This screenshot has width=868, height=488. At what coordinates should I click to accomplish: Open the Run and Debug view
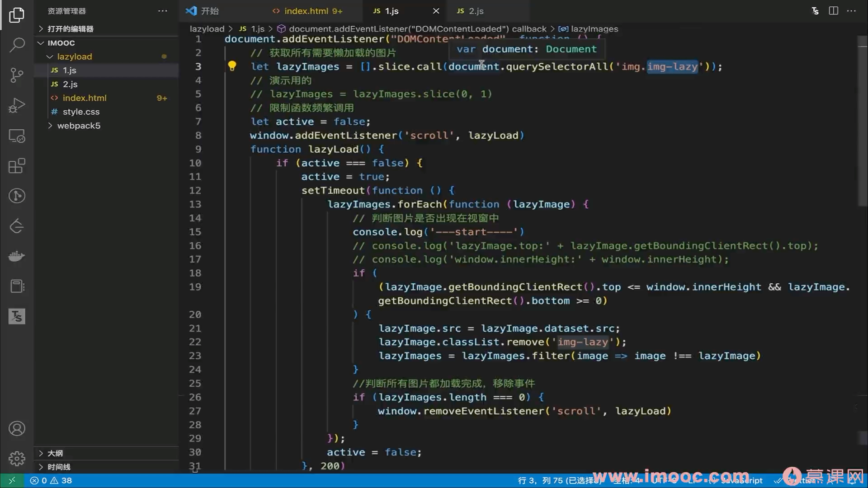[17, 105]
